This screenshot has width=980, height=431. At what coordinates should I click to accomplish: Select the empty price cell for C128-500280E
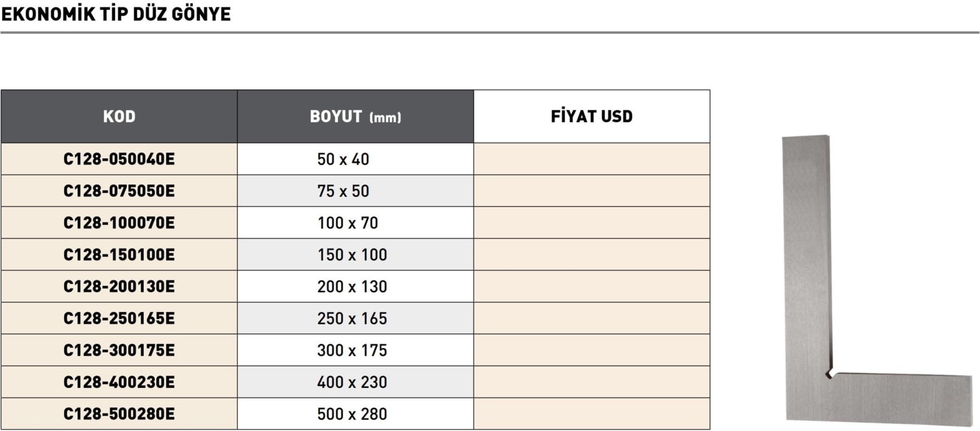[x=591, y=414]
